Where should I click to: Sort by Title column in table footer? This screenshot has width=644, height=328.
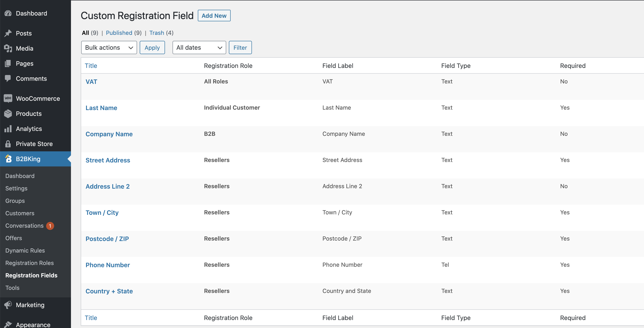tap(91, 318)
